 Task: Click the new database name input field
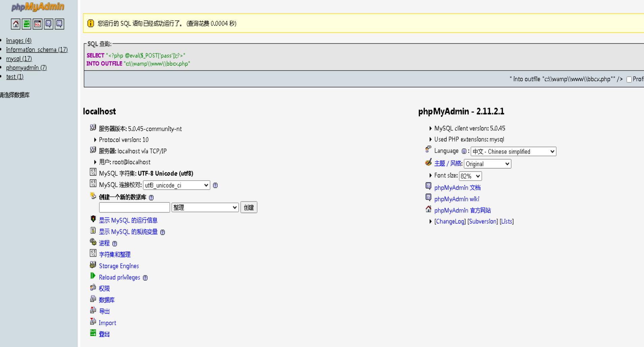coord(134,207)
